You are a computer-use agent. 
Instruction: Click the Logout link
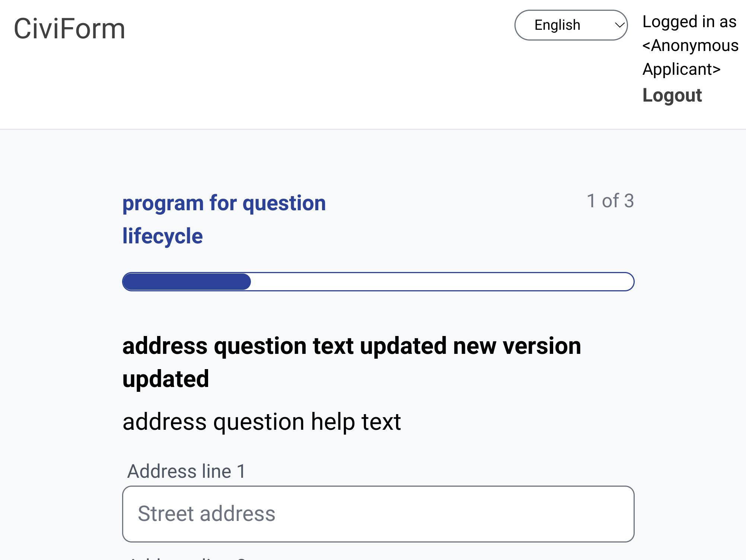point(672,96)
